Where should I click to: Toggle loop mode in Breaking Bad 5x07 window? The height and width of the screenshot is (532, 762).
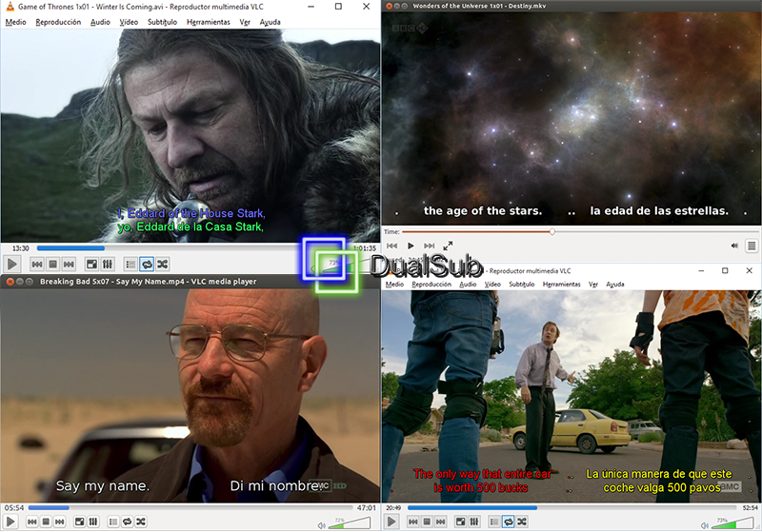127,522
